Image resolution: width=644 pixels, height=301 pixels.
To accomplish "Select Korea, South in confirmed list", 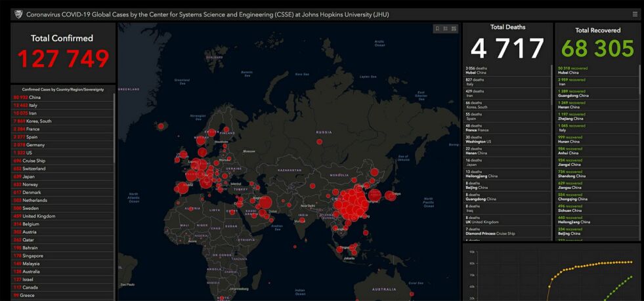I will 63,121.
